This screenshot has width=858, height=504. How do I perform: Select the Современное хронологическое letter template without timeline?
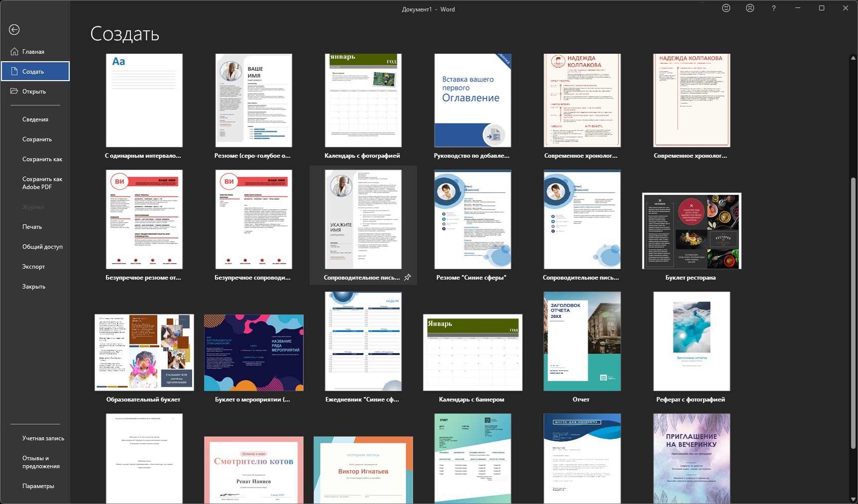(691, 101)
